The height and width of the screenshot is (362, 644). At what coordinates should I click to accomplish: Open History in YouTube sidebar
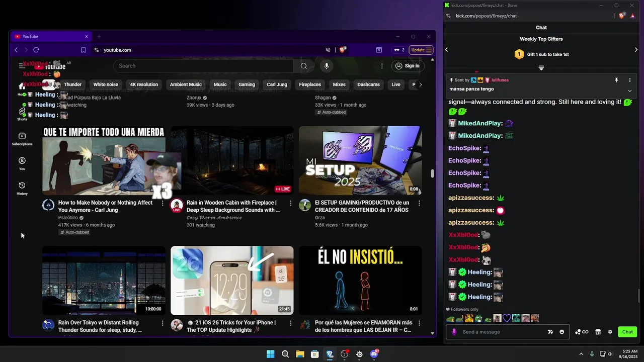pos(22,189)
